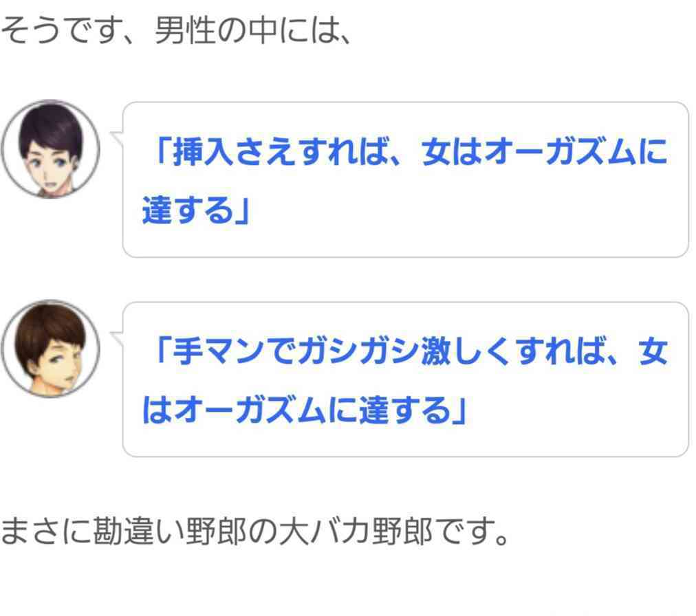
Task: Click the dark-haired character avatar
Action: coord(51,149)
